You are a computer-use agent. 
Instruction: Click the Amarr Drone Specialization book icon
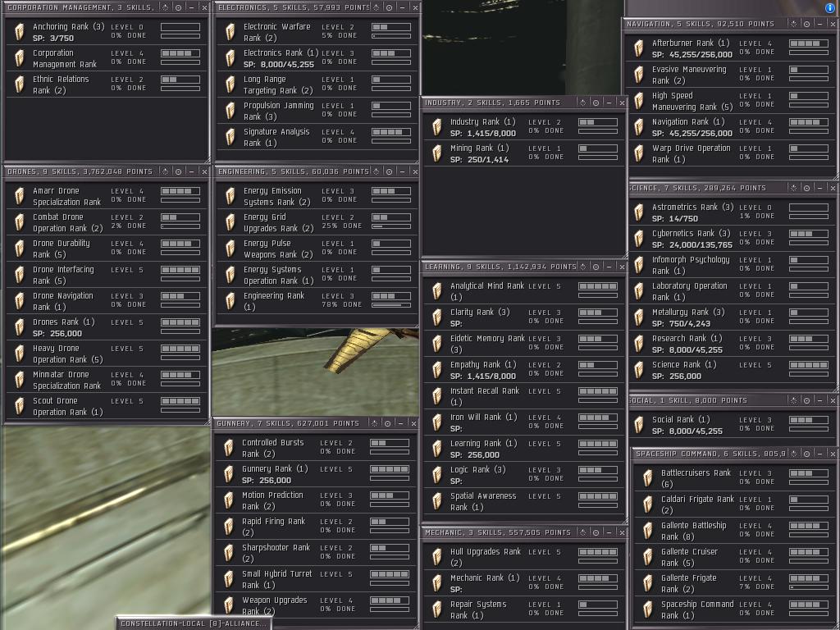tap(20, 197)
